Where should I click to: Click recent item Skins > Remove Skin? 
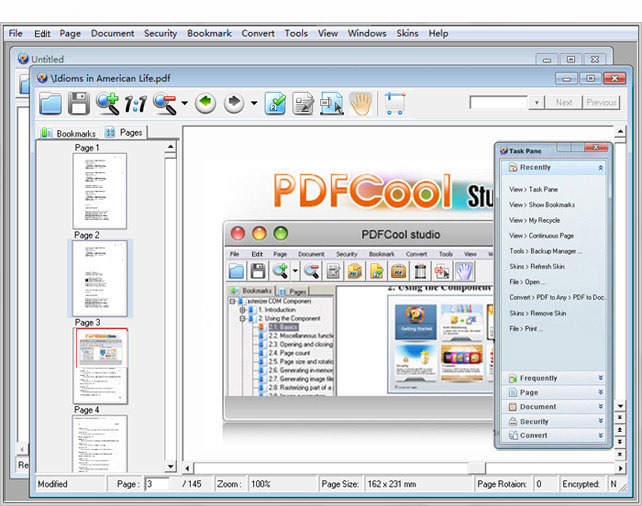click(538, 313)
